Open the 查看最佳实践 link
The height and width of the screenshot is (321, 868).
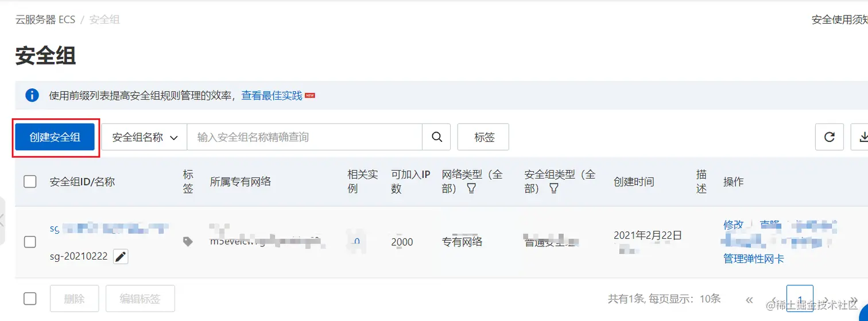tap(272, 95)
